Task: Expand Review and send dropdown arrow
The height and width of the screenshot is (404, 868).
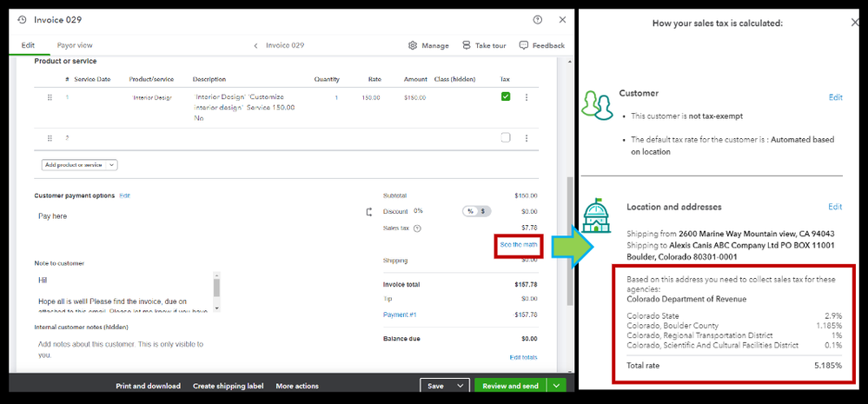Action: [556, 386]
